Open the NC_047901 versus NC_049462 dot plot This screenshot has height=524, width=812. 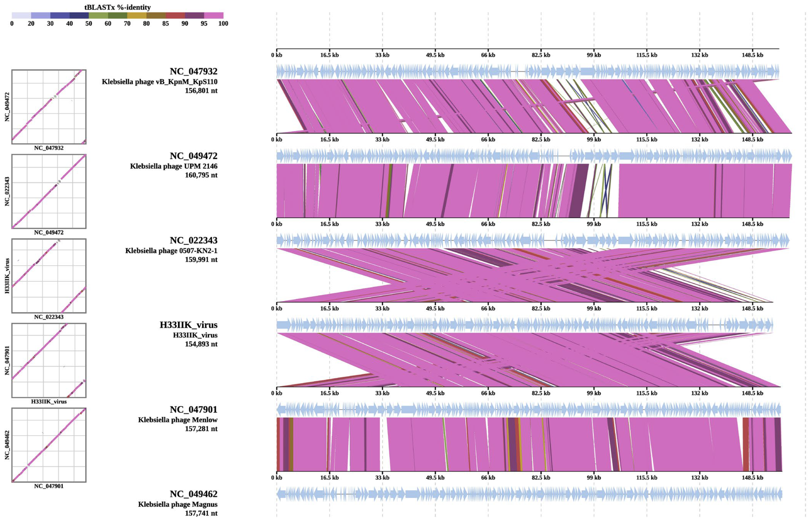coord(49,445)
